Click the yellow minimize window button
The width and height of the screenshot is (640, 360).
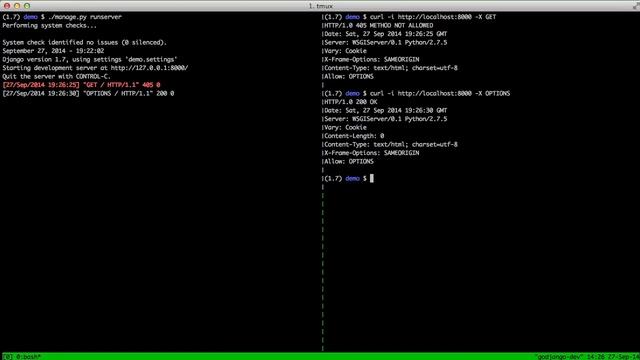[17, 6]
